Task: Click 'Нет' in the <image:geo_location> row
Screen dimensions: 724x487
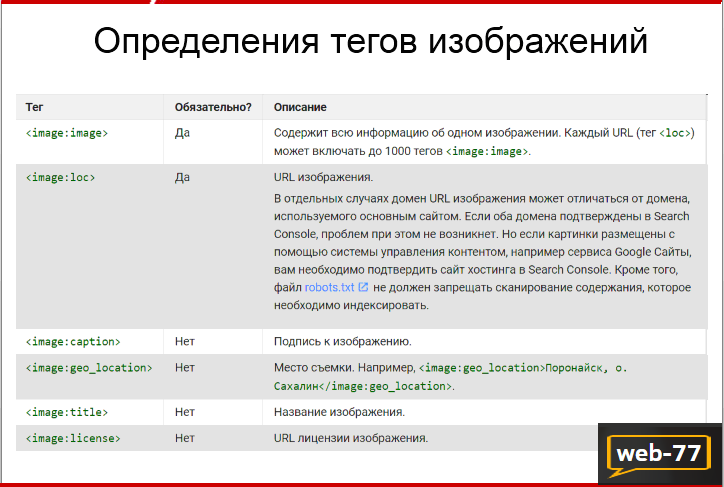Action: (x=185, y=367)
